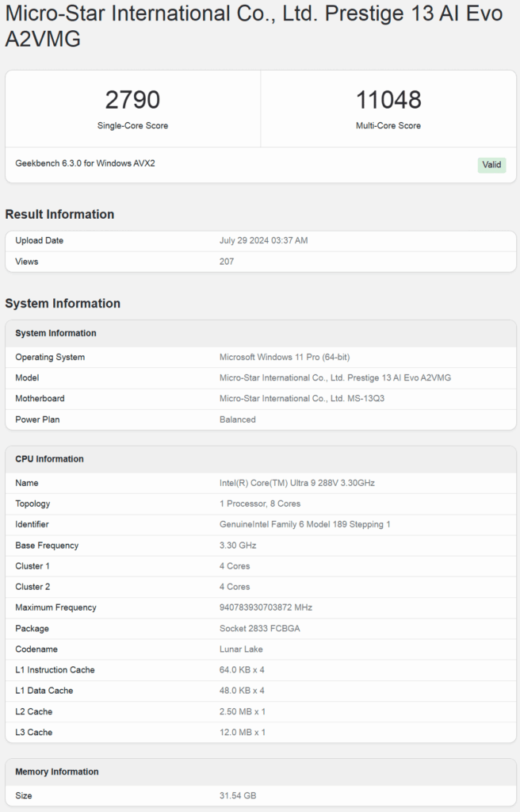Screen dimensions: 520x812
Task: Click the 48.0 KB x 4 value
Action: (x=242, y=691)
